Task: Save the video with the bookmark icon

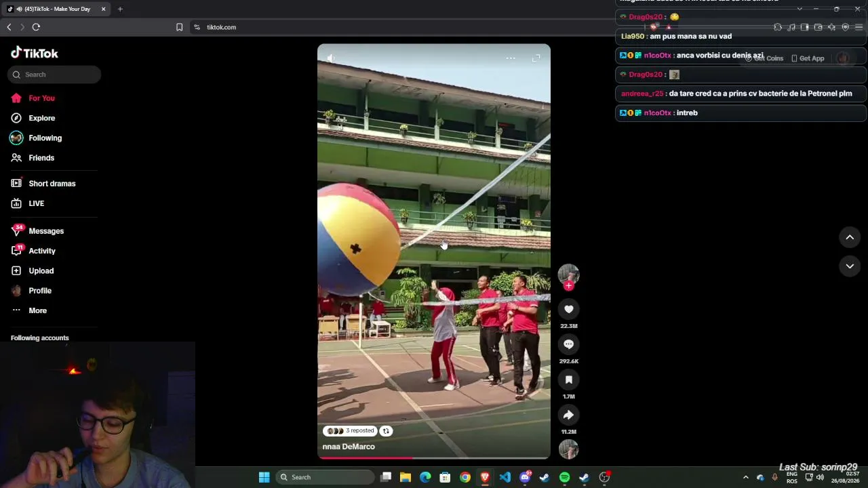Action: [568, 380]
